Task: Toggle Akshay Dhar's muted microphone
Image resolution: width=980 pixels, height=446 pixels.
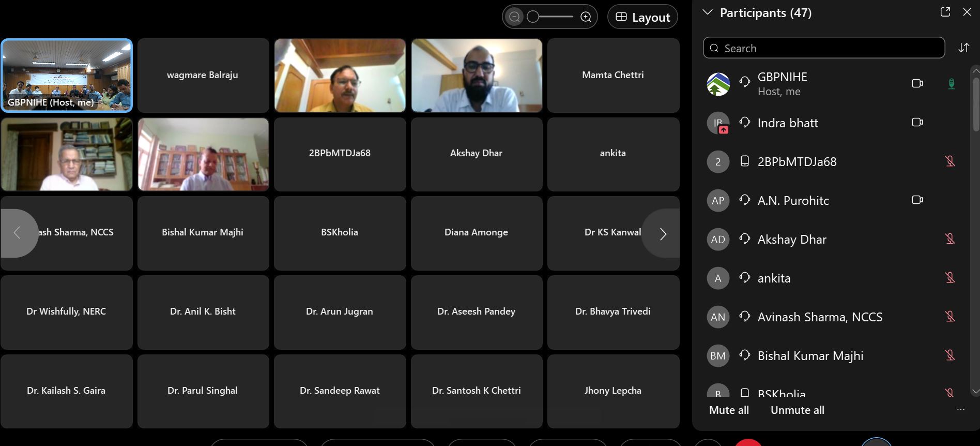Action: point(950,239)
